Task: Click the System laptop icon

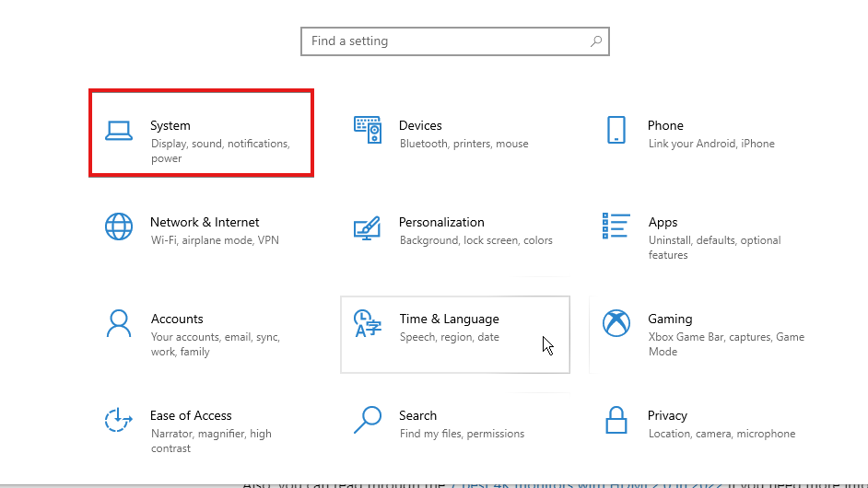Action: (x=119, y=131)
